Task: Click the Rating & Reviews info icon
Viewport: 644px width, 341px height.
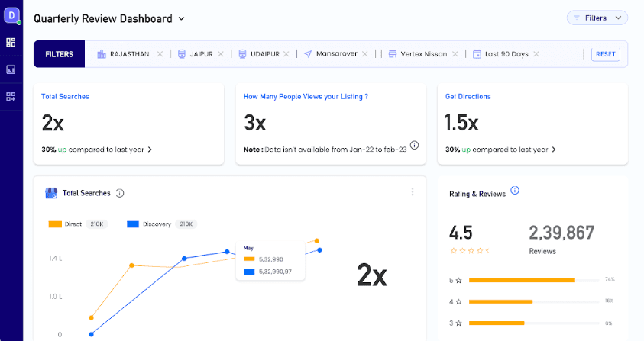Action: point(515,191)
